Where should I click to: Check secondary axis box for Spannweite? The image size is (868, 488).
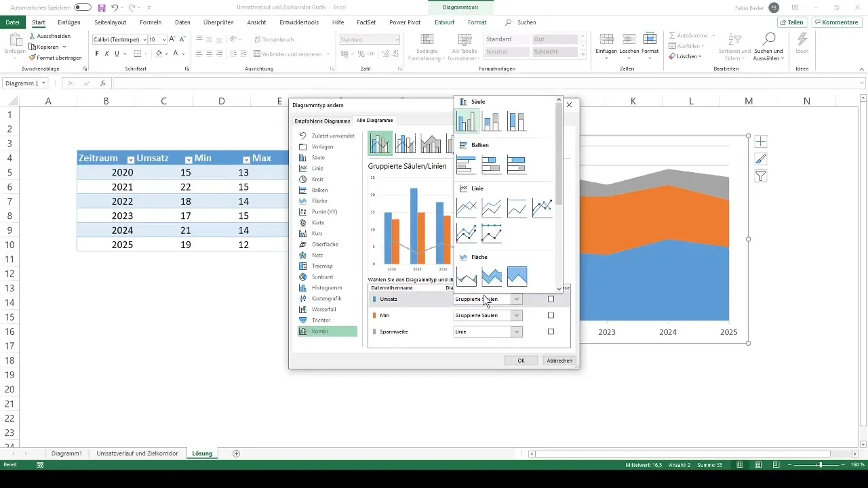[551, 331]
